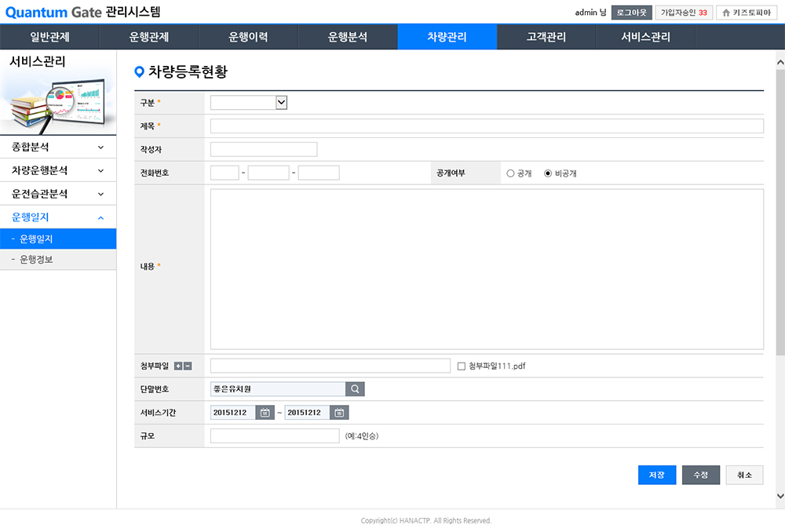The height and width of the screenshot is (532, 785).
Task: Select the 운행정보 submenu item
Action: click(58, 259)
